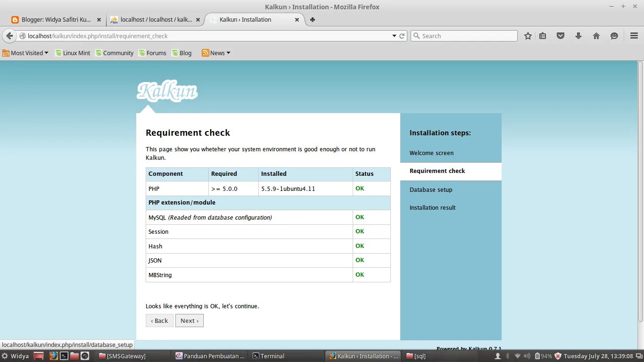
Task: Select Welcome screen installation step
Action: point(431,153)
